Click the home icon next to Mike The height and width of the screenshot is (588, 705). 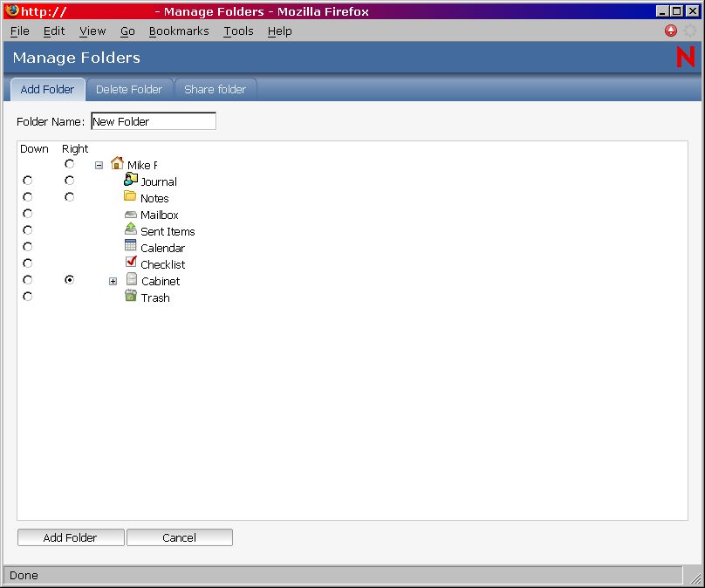tap(117, 163)
